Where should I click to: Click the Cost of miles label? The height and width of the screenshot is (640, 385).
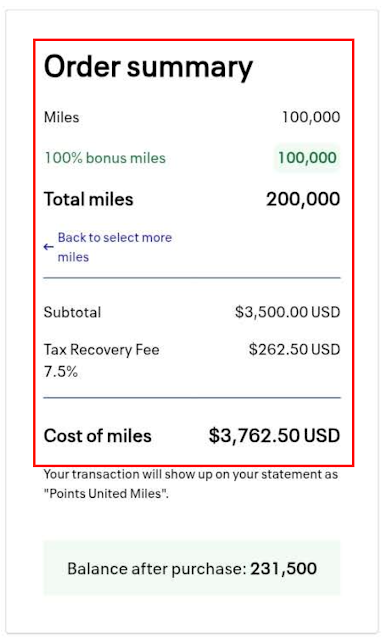(x=98, y=436)
